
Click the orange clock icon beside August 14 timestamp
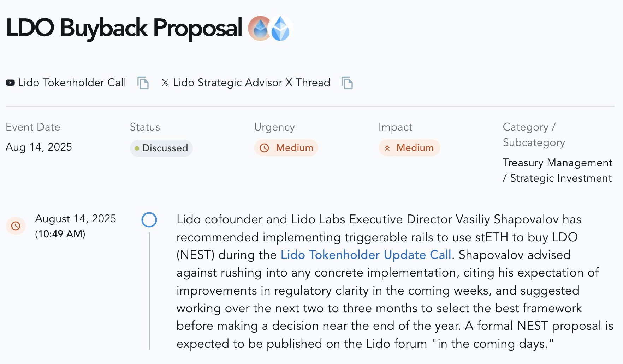[16, 226]
